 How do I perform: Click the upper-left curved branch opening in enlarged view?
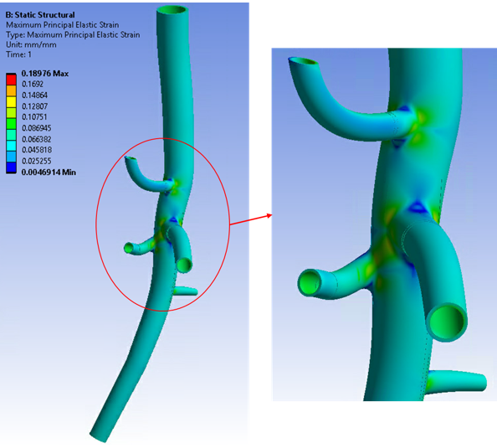(303, 61)
